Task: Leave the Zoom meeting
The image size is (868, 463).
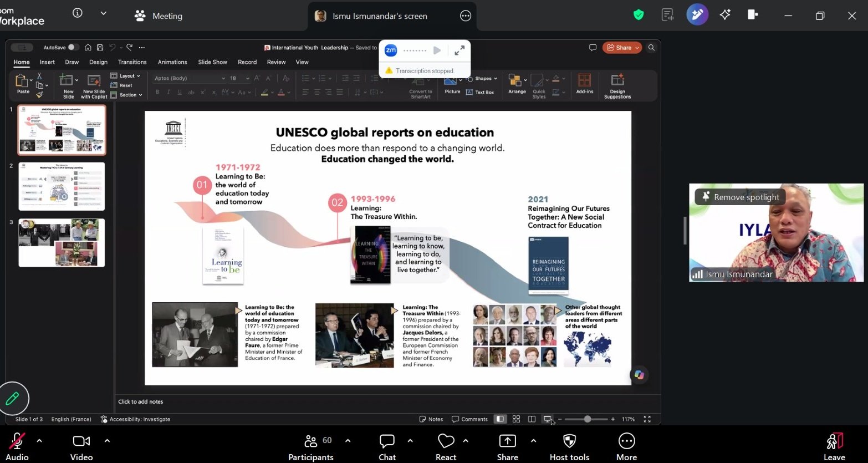Action: pyautogui.click(x=834, y=447)
